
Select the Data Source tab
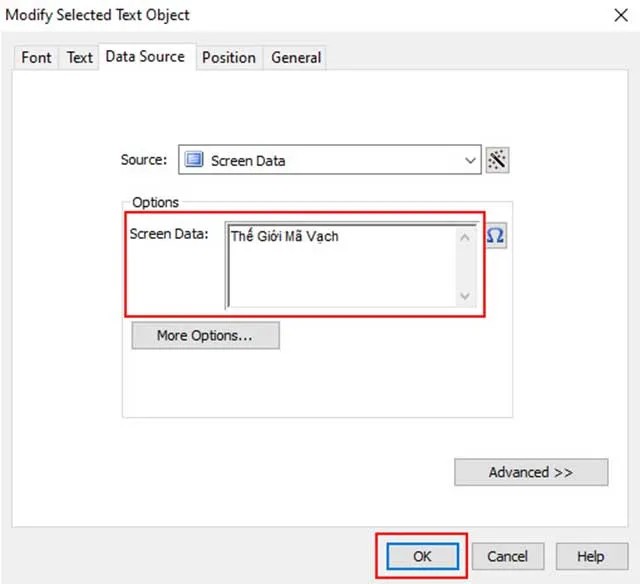tap(145, 57)
